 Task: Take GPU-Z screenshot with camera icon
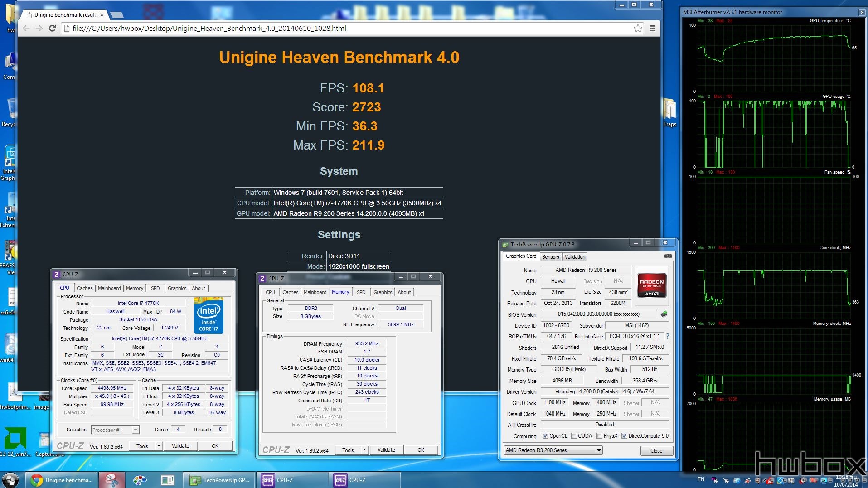[668, 256]
